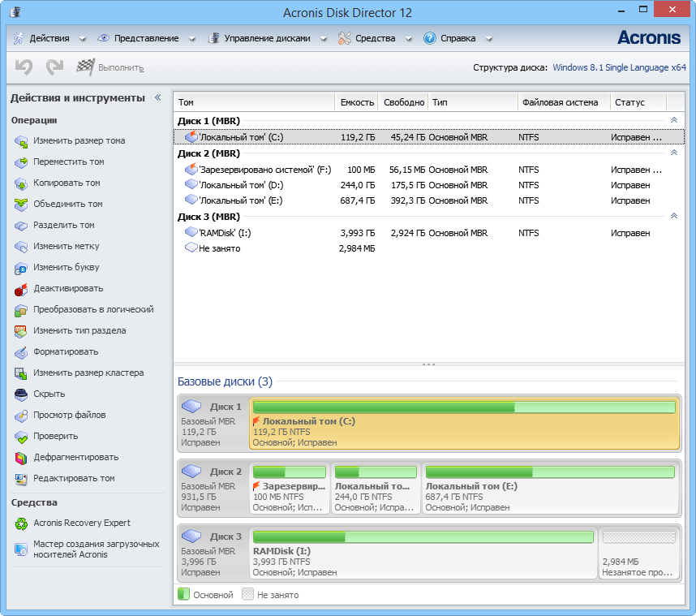Open the Изменить букву tool
The width and height of the screenshot is (696, 616).
66,267
